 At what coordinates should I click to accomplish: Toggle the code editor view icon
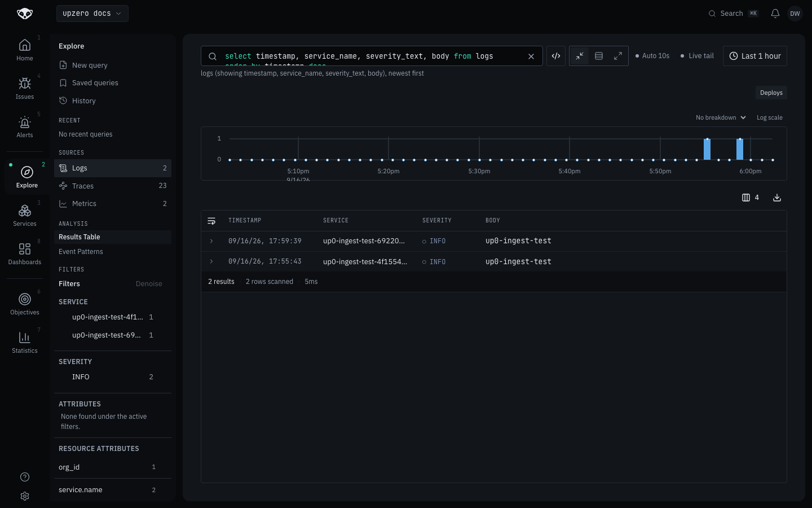click(556, 56)
